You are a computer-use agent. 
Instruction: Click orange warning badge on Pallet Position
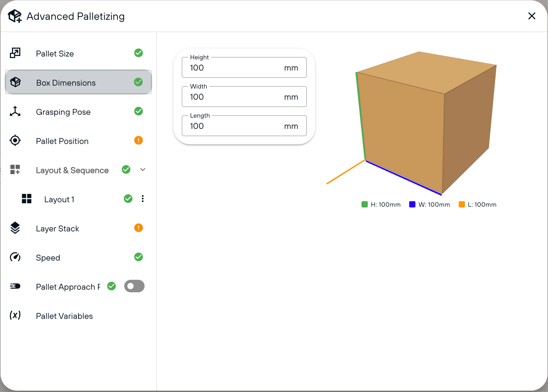click(x=138, y=140)
